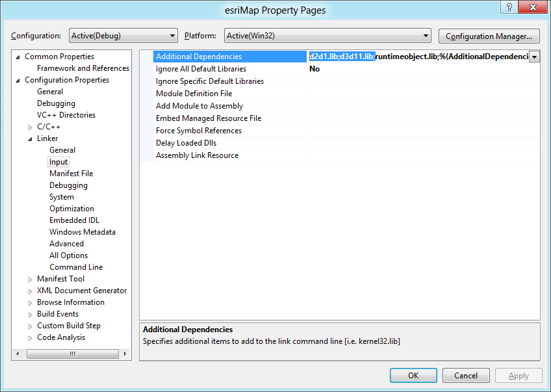Open the System linker page
Viewport: 551px width, 392px height.
62,197
